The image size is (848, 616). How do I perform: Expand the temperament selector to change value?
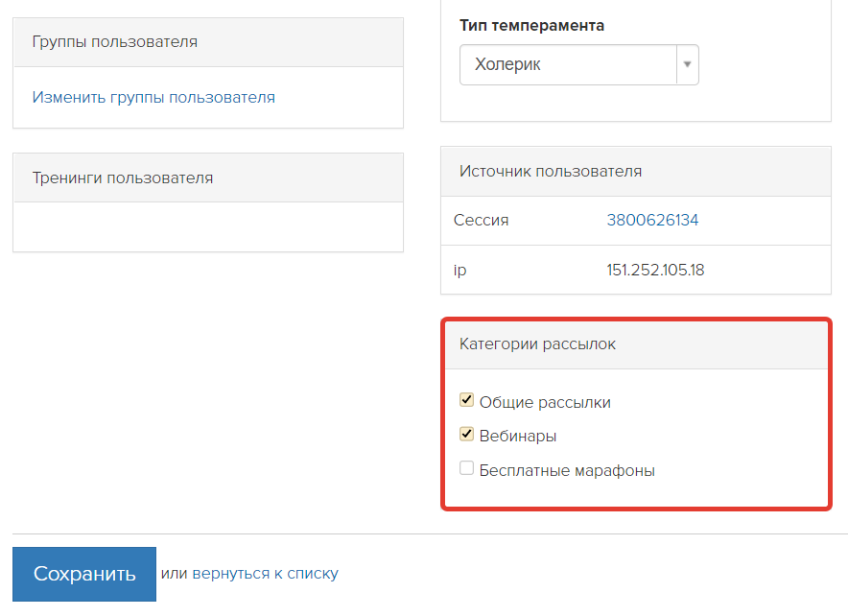(687, 63)
